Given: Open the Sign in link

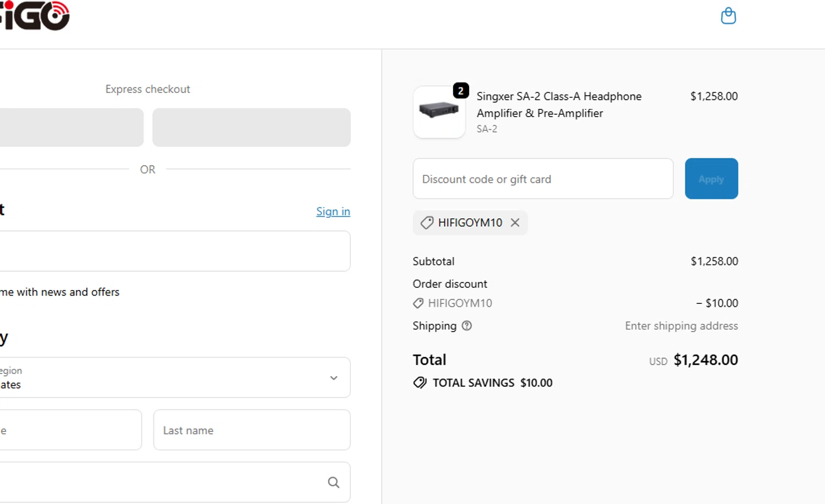Looking at the screenshot, I should (x=333, y=212).
